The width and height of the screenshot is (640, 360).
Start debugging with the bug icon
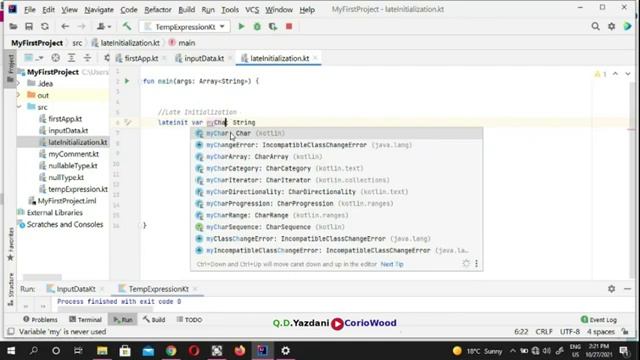(x=257, y=27)
